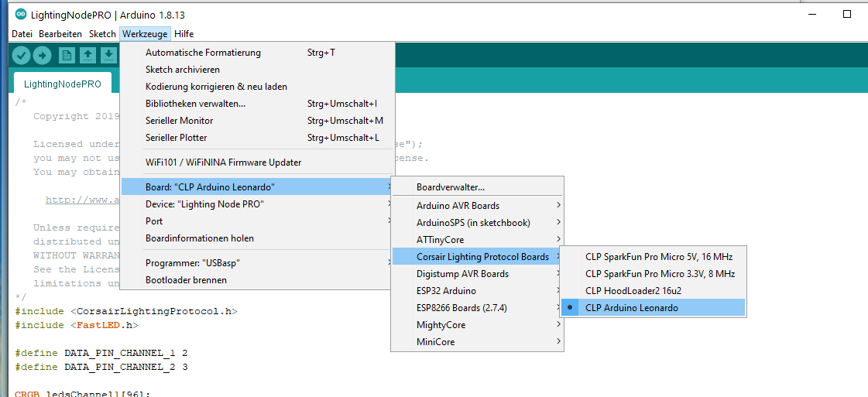Open the Hilfe menu
The image size is (868, 397).
(x=184, y=34)
